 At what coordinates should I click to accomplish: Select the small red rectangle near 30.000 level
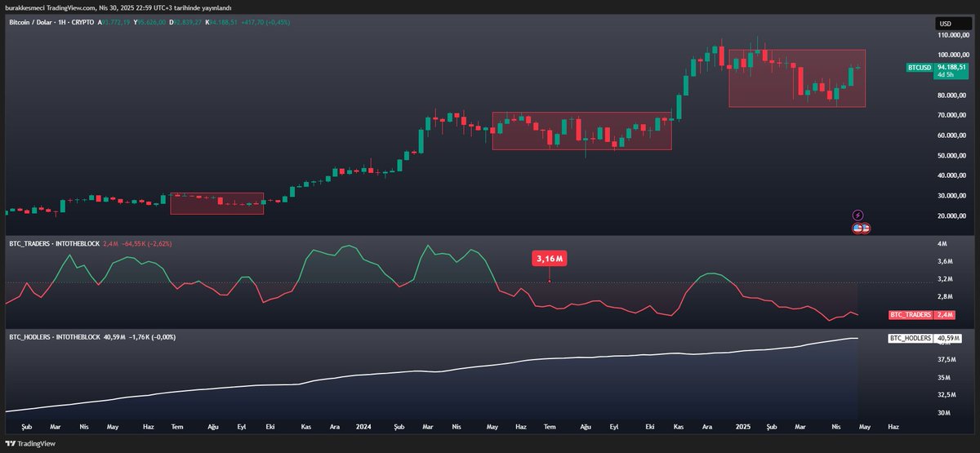tap(216, 203)
